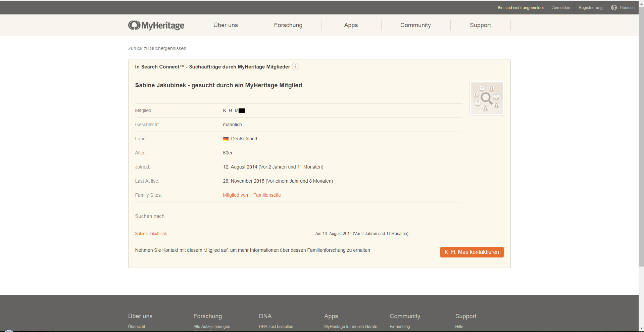
Task: Open the Apps menu
Action: pyautogui.click(x=351, y=25)
